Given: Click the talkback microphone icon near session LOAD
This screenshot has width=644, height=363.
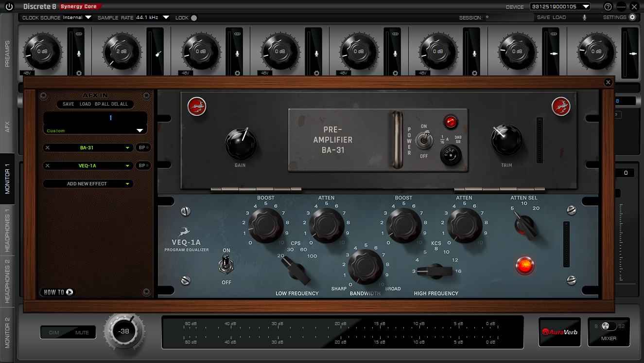Looking at the screenshot, I should (584, 18).
